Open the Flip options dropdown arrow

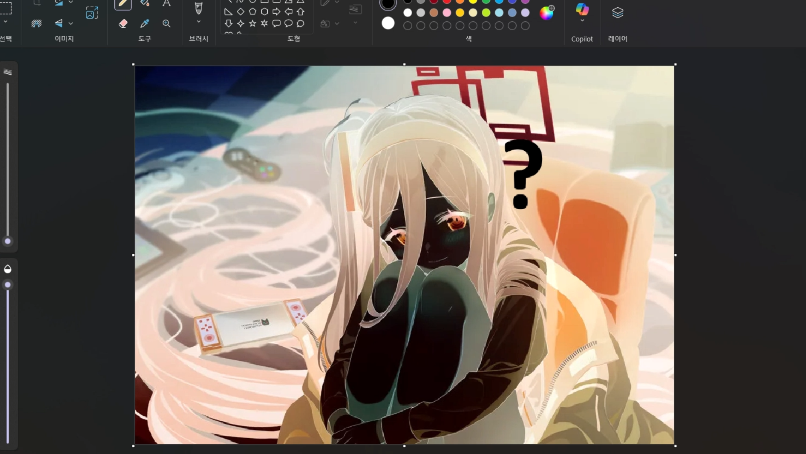pos(70,24)
